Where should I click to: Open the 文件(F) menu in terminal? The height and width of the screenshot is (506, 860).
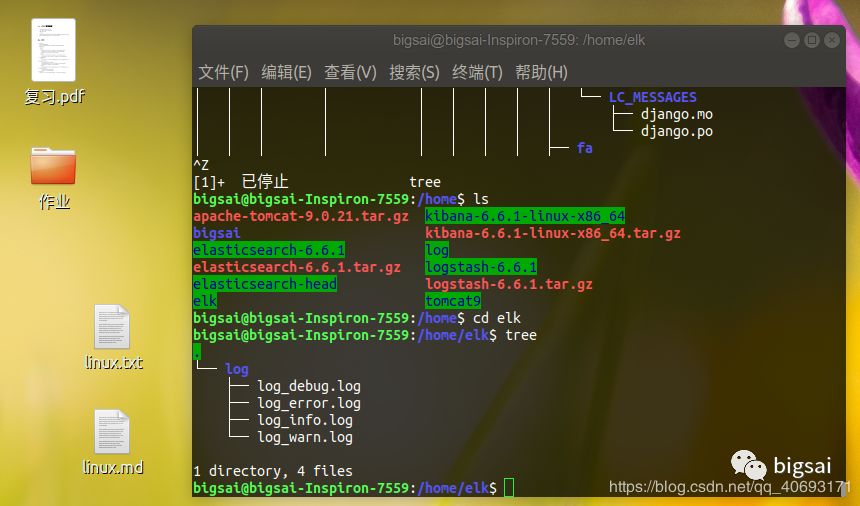point(223,72)
